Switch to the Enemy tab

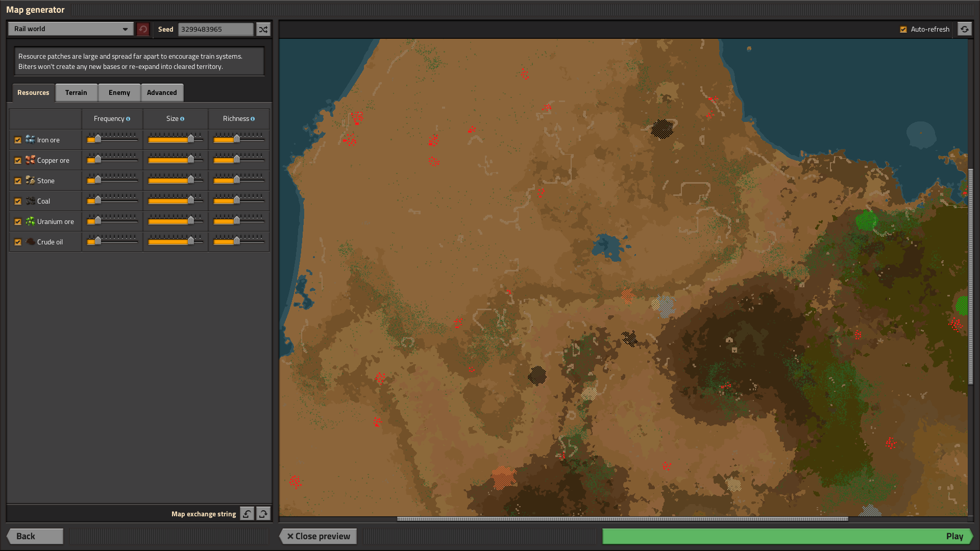pos(119,92)
